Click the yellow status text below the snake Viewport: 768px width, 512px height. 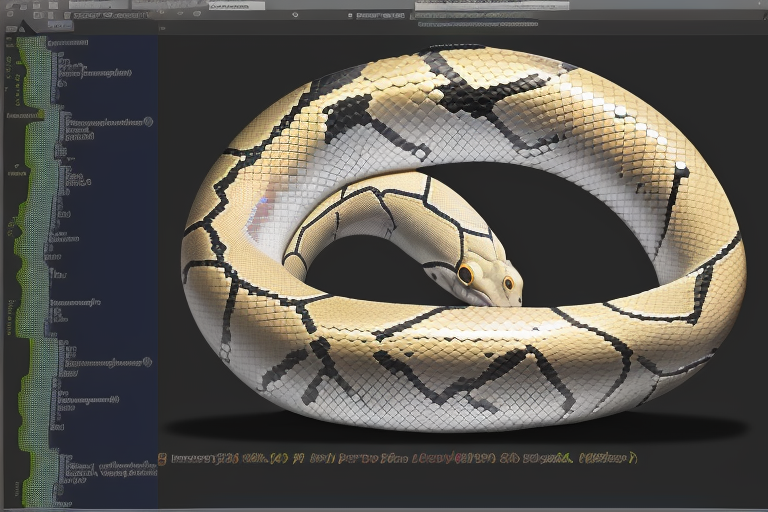400,459
